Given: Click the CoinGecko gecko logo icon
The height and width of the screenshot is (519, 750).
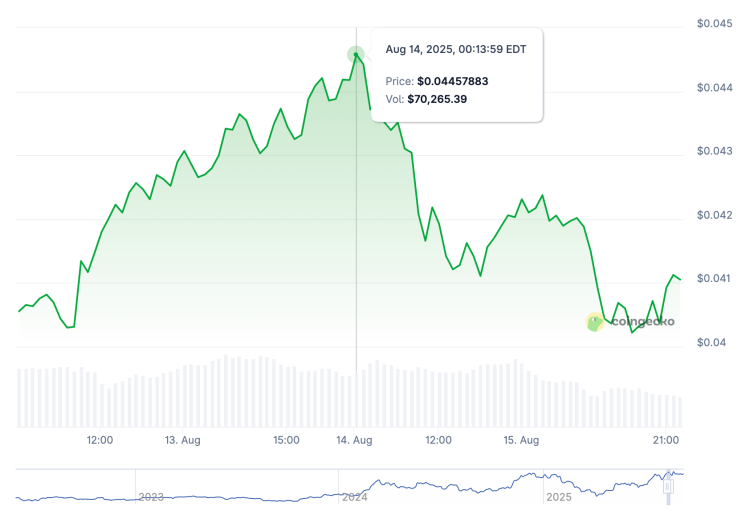Looking at the screenshot, I should tap(595, 322).
